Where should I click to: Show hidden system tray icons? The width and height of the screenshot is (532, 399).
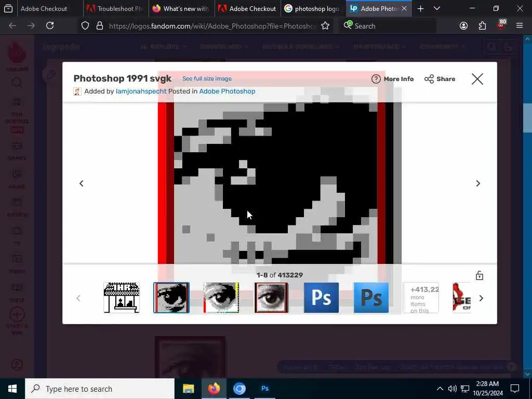[440, 389]
